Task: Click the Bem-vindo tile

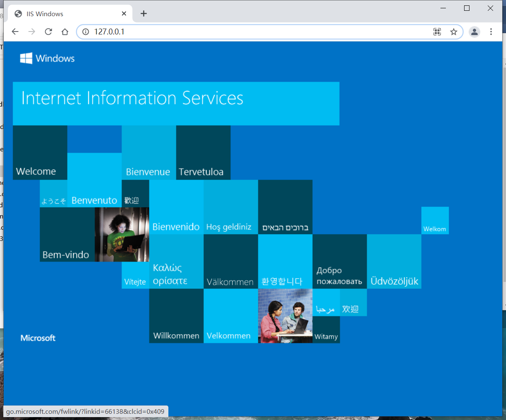Action: [67, 235]
